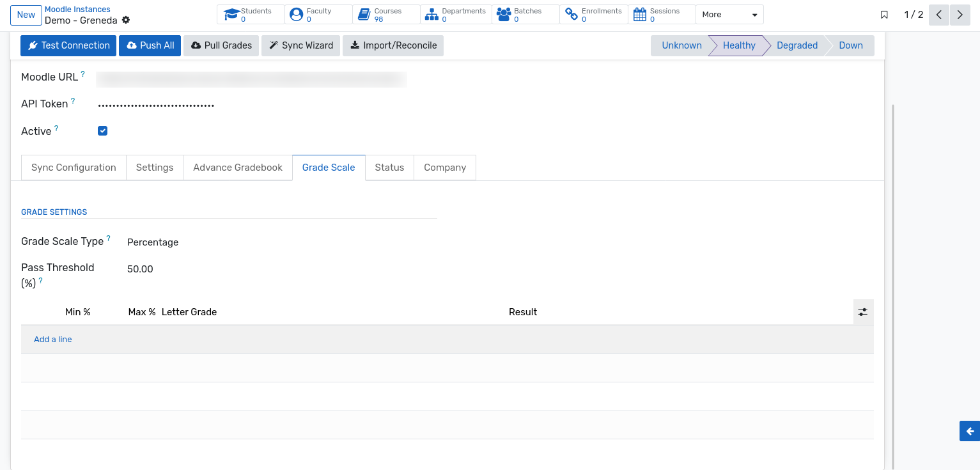980x470 pixels.
Task: Show the API Token help tooltip
Action: [x=73, y=101]
